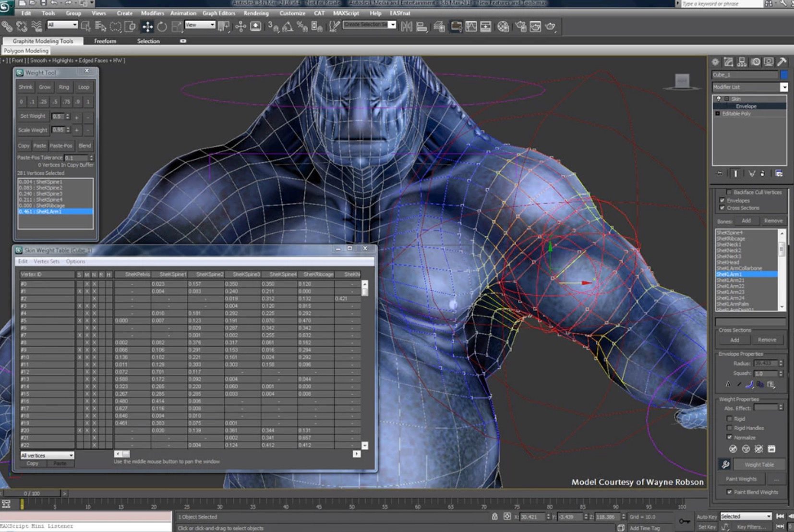Toggle the Angle Snap icon

[x=288, y=27]
